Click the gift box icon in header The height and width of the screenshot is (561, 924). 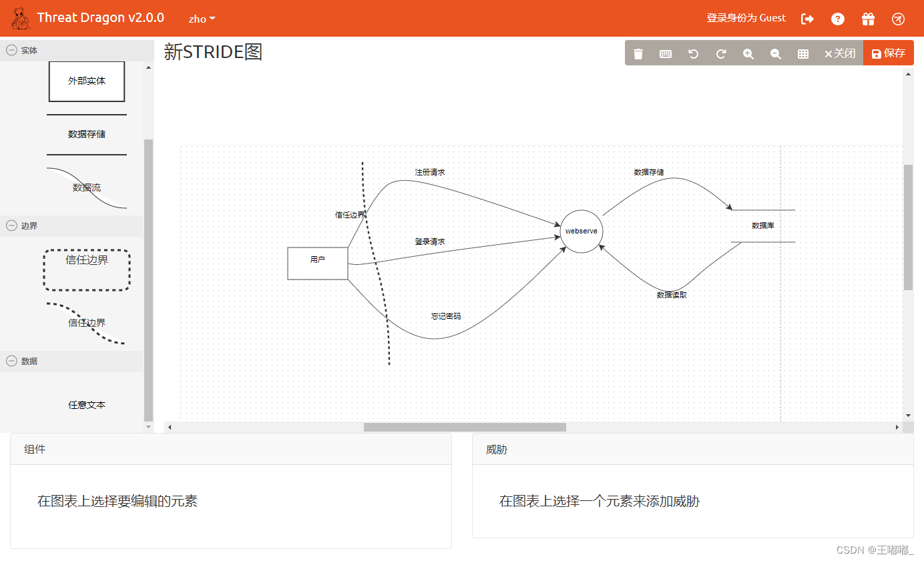point(868,19)
